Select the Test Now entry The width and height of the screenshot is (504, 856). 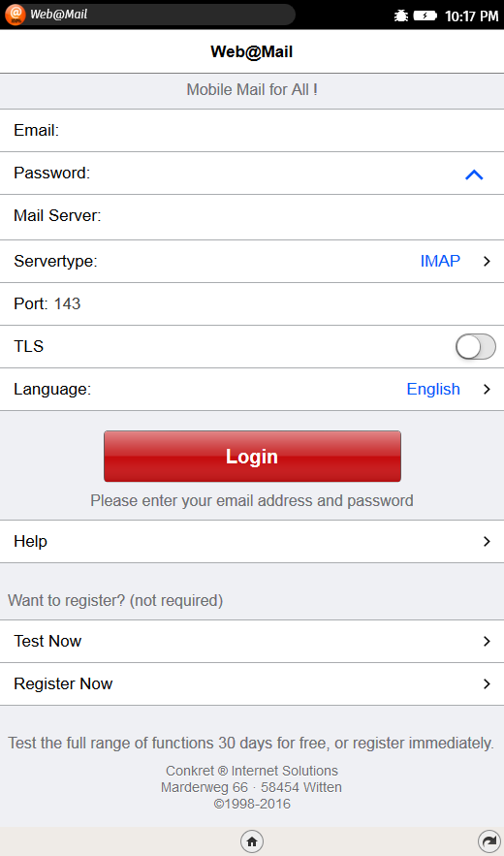(252, 641)
